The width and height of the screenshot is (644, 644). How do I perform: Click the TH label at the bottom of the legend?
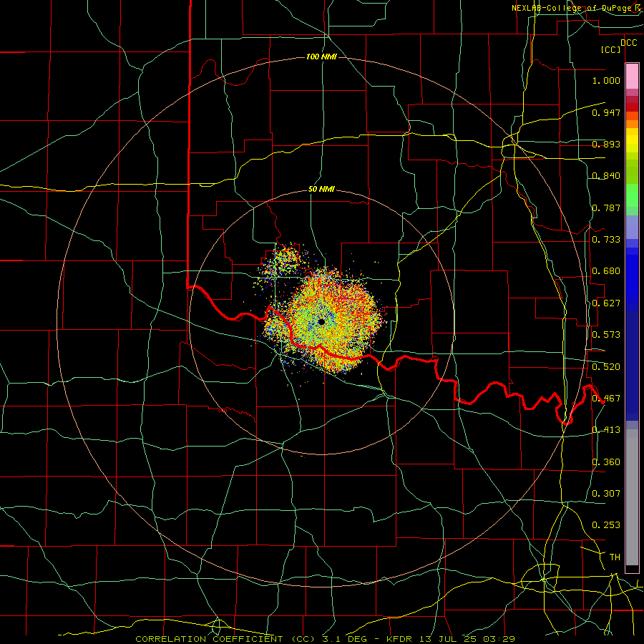(615, 557)
